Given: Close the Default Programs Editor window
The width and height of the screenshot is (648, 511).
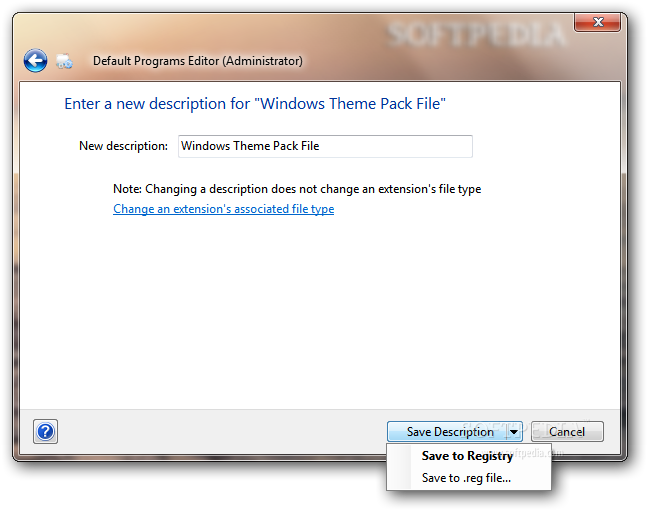Looking at the screenshot, I should pyautogui.click(x=598, y=22).
